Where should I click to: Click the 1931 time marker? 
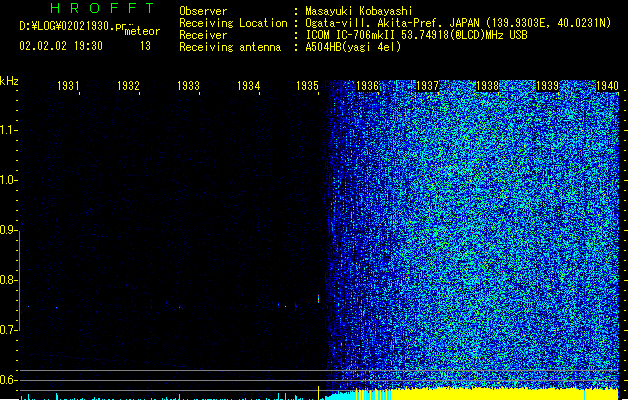[68, 86]
